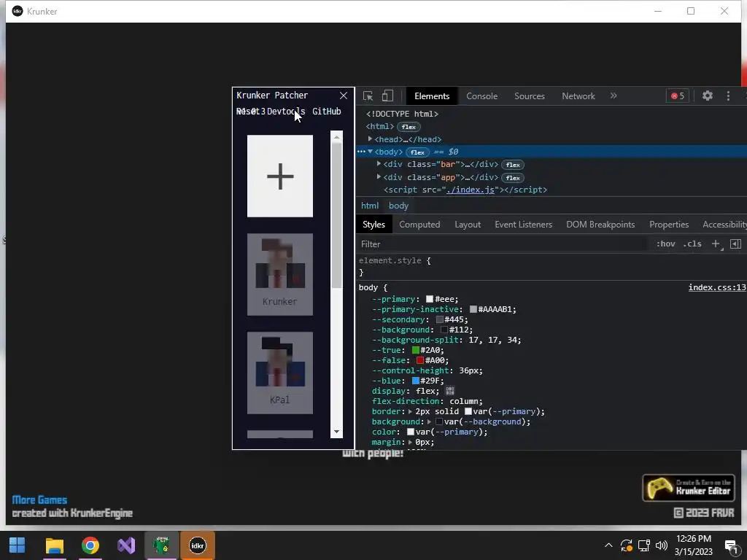Expand the div class app node

[379, 176]
